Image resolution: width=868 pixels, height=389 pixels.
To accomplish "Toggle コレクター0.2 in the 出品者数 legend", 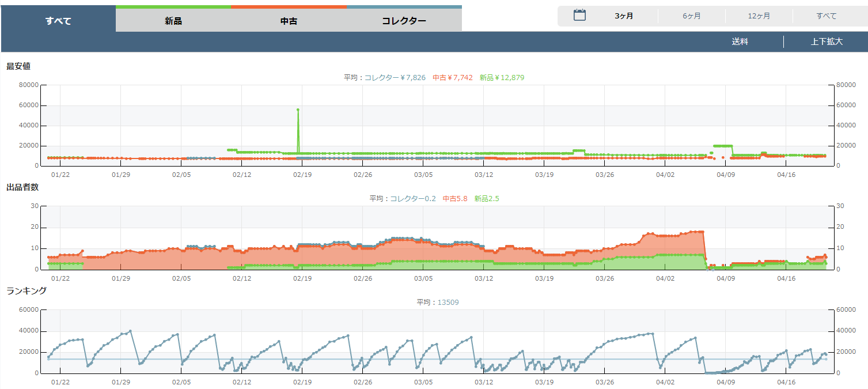I will 412,199.
